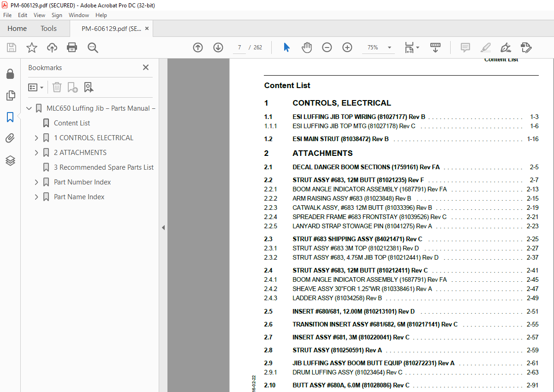Activate the Hand pan tool

(x=307, y=48)
